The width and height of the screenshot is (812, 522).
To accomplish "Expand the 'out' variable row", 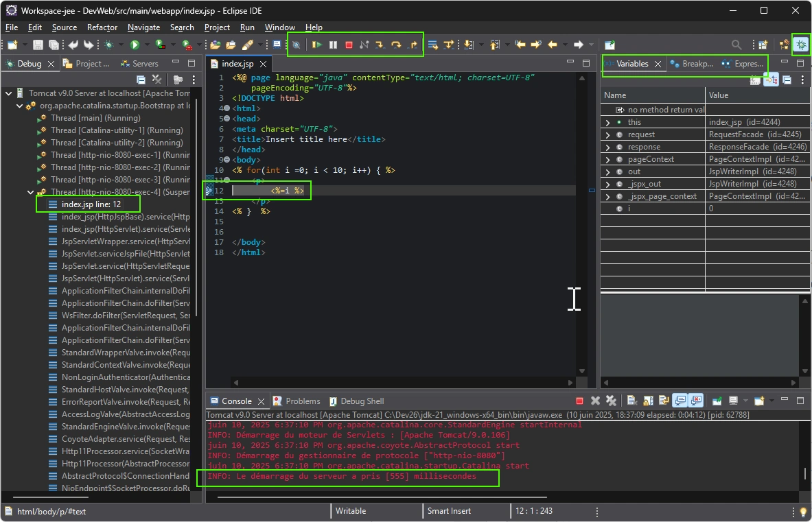I will [x=608, y=171].
